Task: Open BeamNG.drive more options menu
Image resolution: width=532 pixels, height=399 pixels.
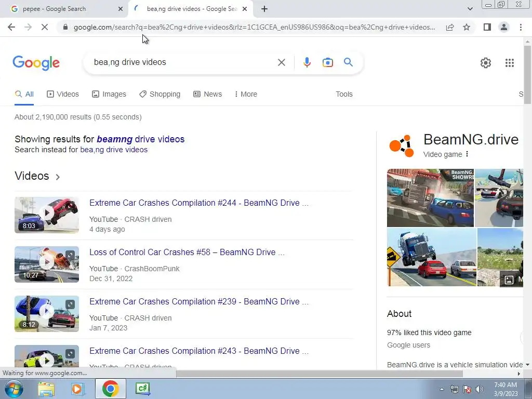Action: (x=467, y=154)
